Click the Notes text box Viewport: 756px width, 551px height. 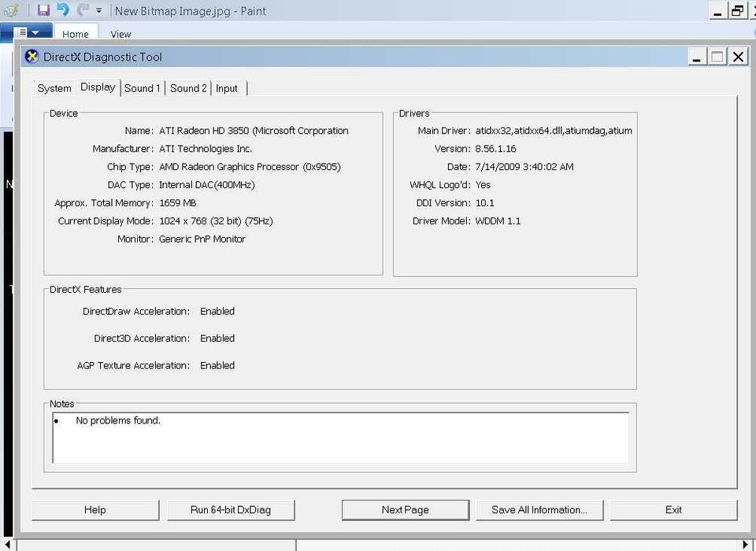point(340,438)
